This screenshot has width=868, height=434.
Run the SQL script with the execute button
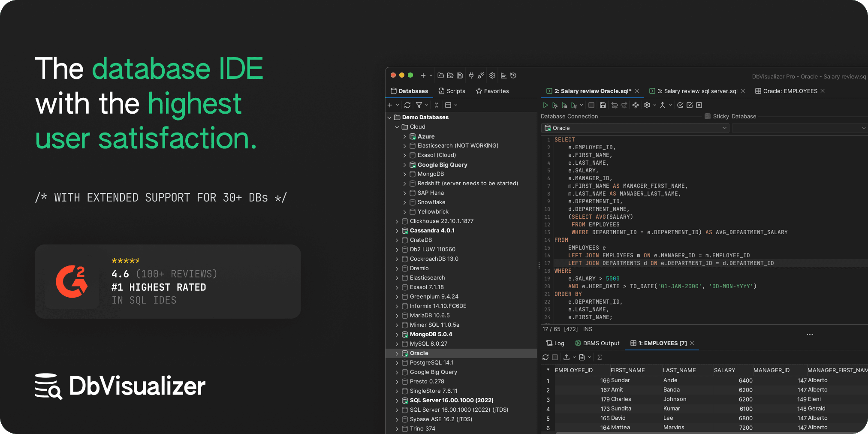[546, 105]
